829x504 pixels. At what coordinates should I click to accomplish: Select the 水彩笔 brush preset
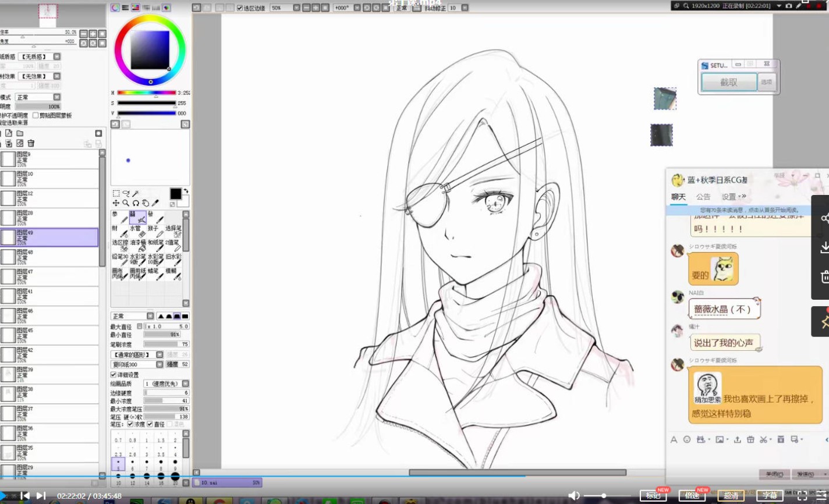137,259
